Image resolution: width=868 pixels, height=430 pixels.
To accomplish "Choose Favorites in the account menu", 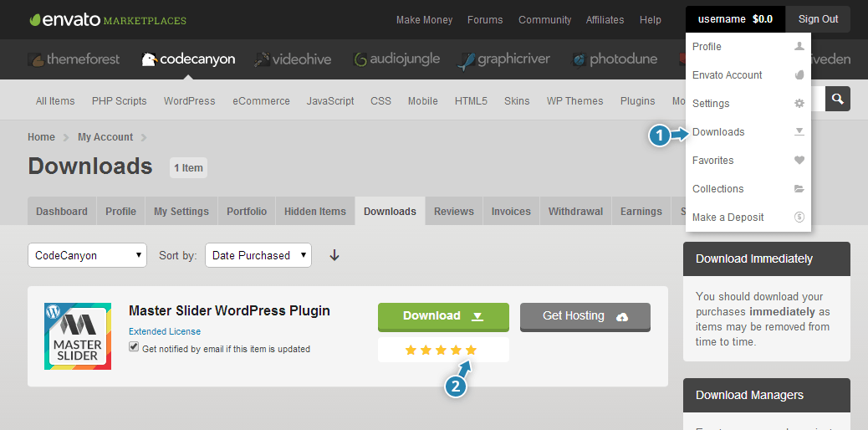I will [x=713, y=161].
